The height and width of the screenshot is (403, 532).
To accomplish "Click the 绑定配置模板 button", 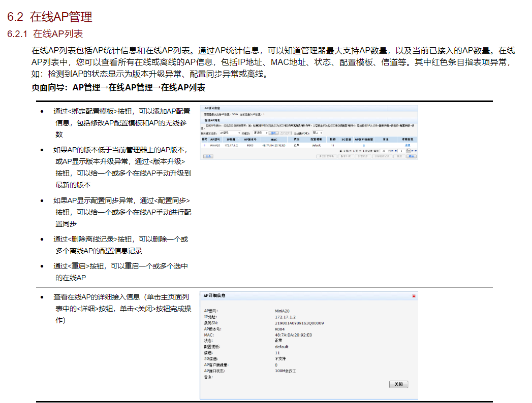I will (x=327, y=156).
